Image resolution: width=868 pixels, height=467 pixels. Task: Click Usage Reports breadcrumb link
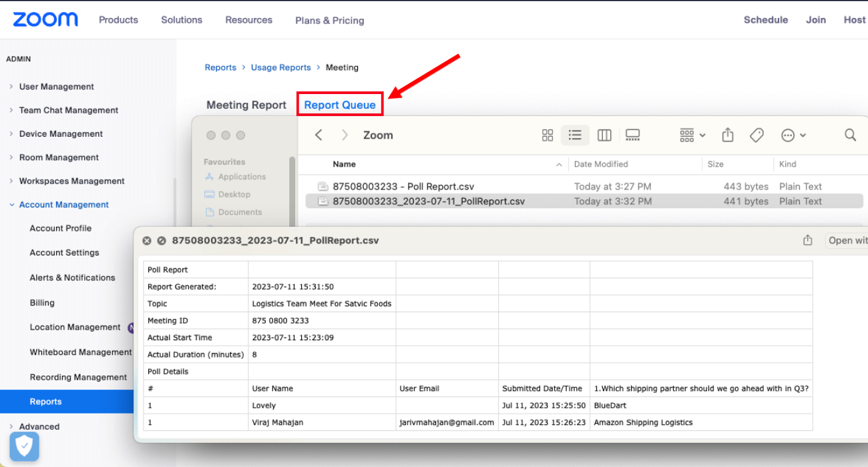(x=281, y=67)
